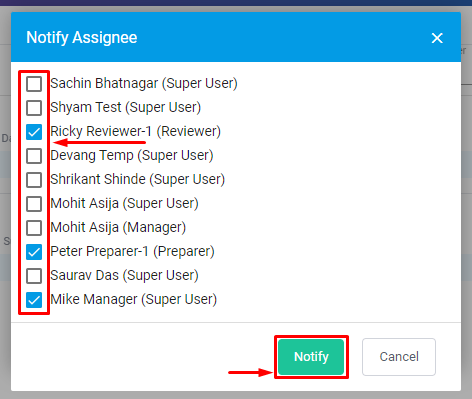Click the Sachin Bhatnagar (Super User) label
The image size is (472, 399).
tap(144, 83)
